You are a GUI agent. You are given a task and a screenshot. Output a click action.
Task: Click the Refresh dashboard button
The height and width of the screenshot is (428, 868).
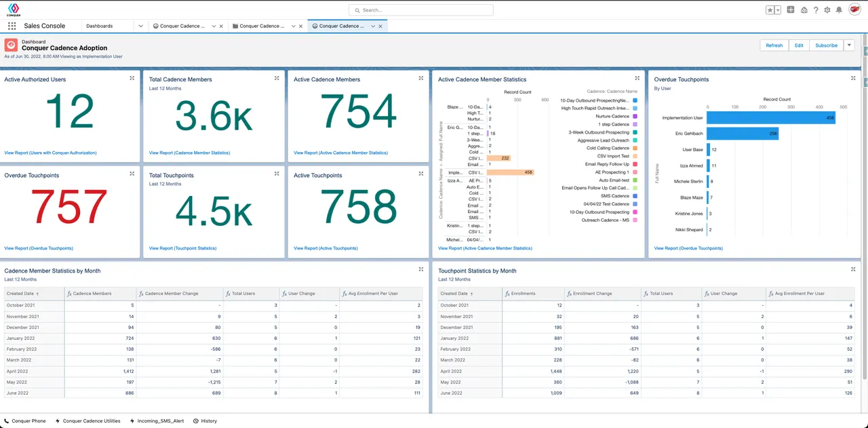774,45
